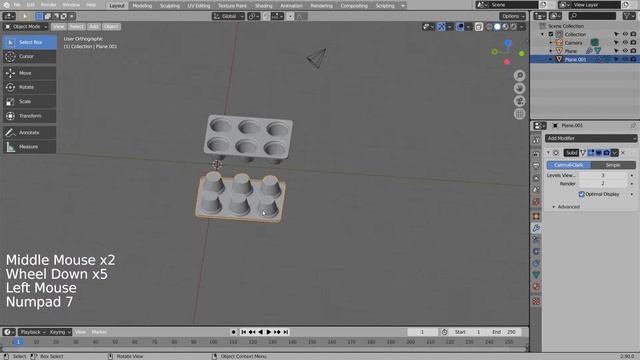640x360 pixels.
Task: Switch to Solid viewport shading
Action: 497,27
